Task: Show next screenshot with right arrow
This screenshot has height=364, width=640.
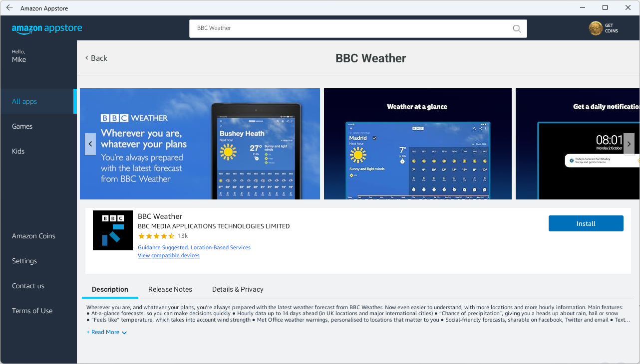Action: [x=629, y=144]
